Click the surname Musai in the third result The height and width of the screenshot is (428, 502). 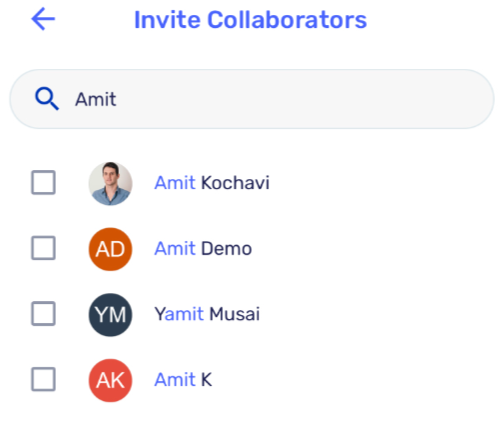[234, 314]
